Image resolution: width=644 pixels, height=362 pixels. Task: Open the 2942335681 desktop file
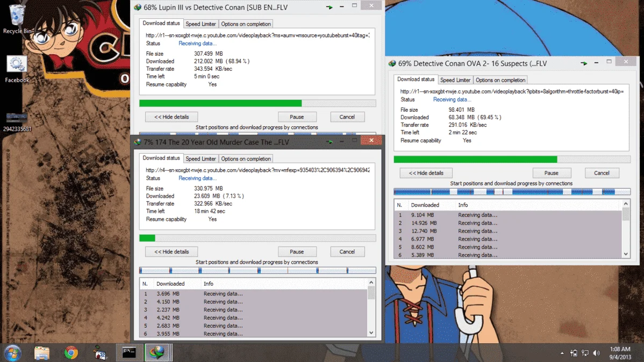17,122
